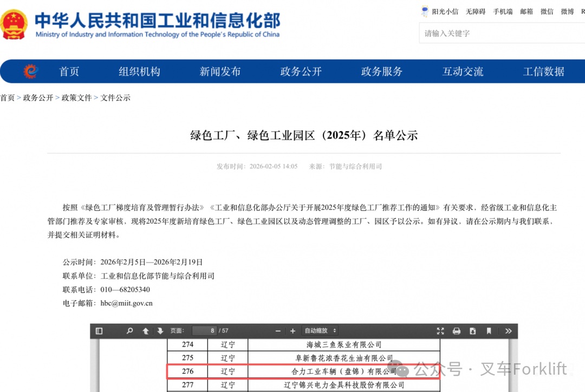Open the PDF find search icon
Image resolution: width=585 pixels, height=392 pixels.
click(130, 331)
